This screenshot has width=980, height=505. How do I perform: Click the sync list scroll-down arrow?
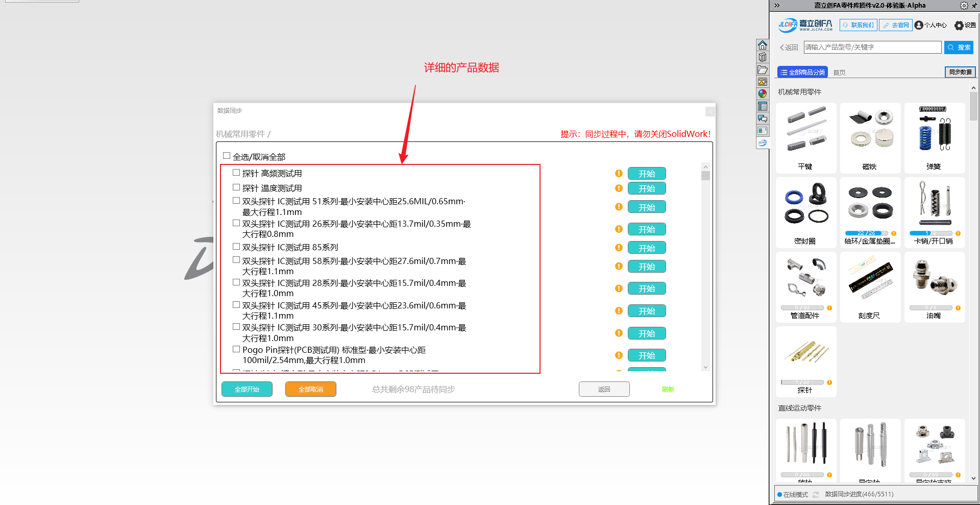tap(705, 367)
